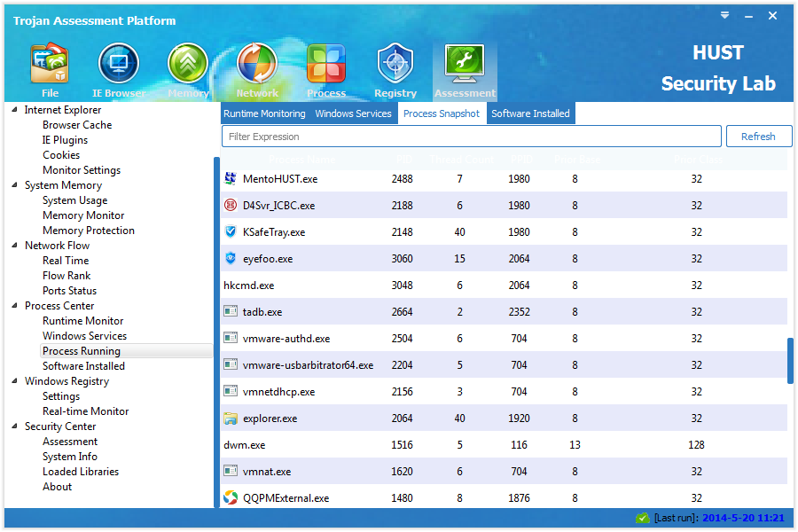Select the dwm.exe process row
This screenshot has height=532, width=798.
coord(504,444)
